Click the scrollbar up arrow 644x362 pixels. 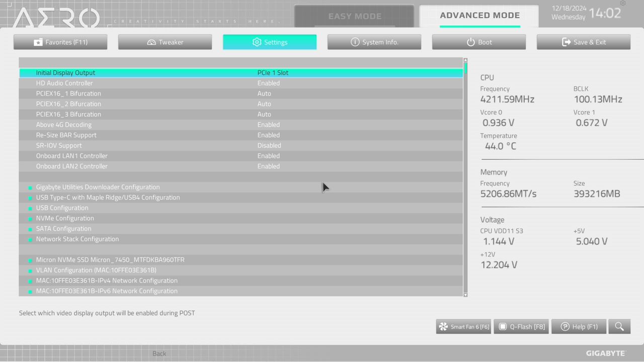[465, 60]
